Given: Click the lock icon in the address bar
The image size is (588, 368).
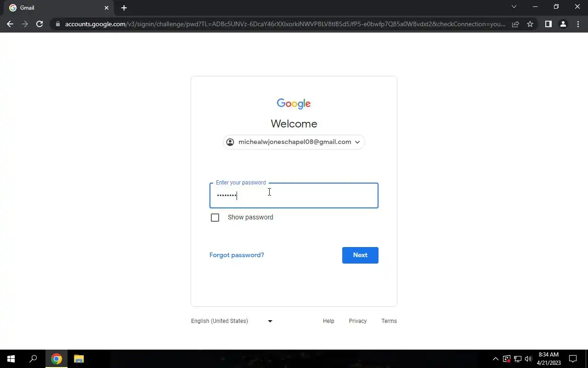Looking at the screenshot, I should pos(57,24).
